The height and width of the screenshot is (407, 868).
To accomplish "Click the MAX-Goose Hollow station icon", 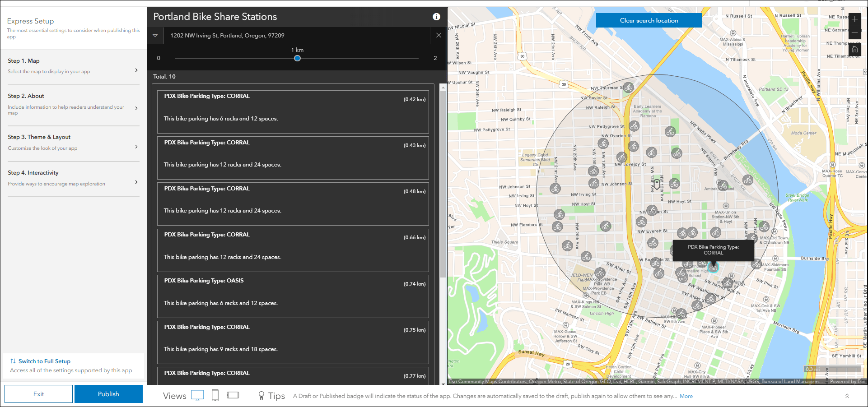I will coord(565,325).
